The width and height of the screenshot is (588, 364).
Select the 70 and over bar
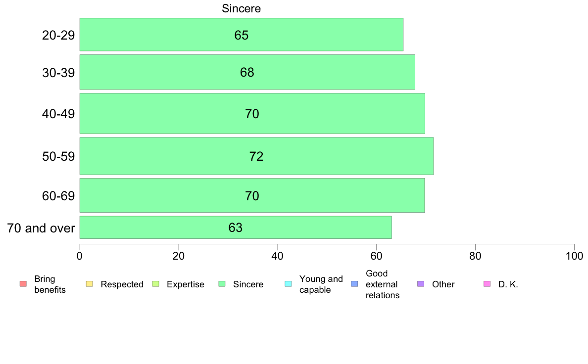(x=236, y=227)
